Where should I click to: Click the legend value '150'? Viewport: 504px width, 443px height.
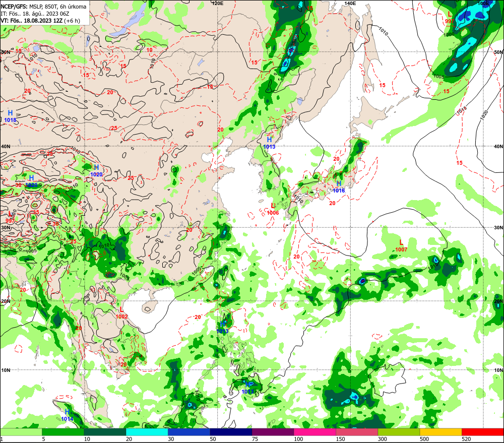click(340, 439)
